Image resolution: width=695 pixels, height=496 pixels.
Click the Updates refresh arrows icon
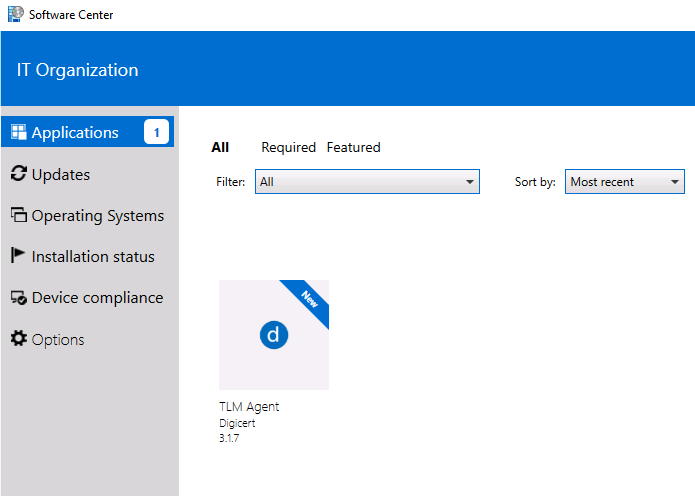18,174
